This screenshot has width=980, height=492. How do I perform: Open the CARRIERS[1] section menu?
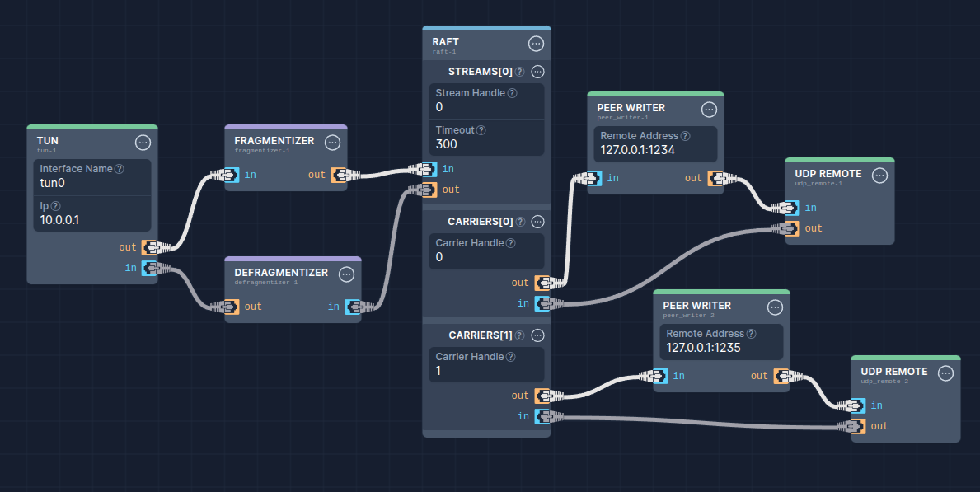pos(537,335)
